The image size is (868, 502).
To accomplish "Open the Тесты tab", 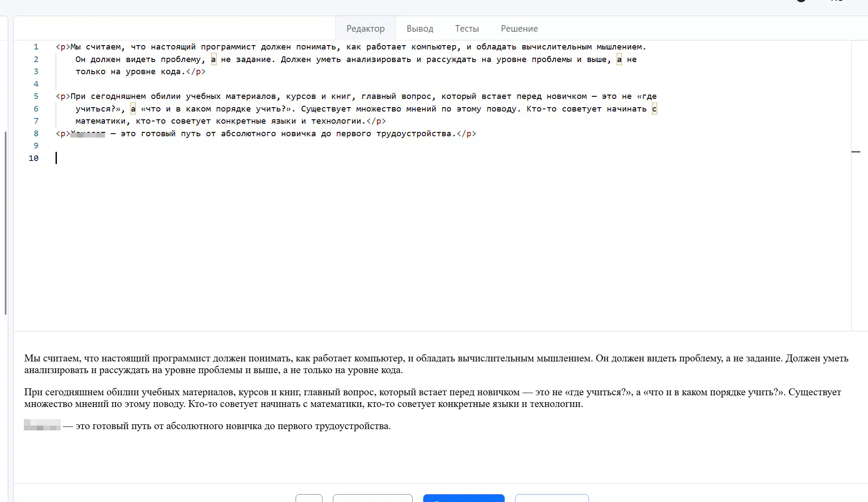I will (x=467, y=29).
